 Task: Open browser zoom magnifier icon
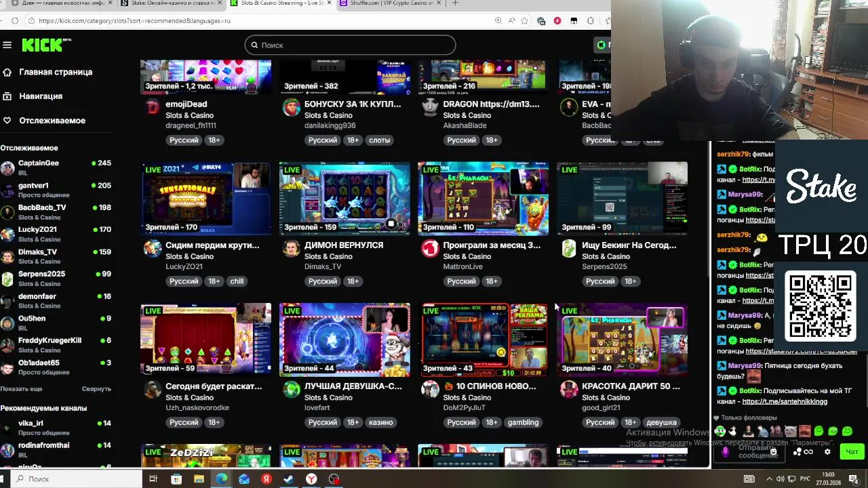click(498, 21)
